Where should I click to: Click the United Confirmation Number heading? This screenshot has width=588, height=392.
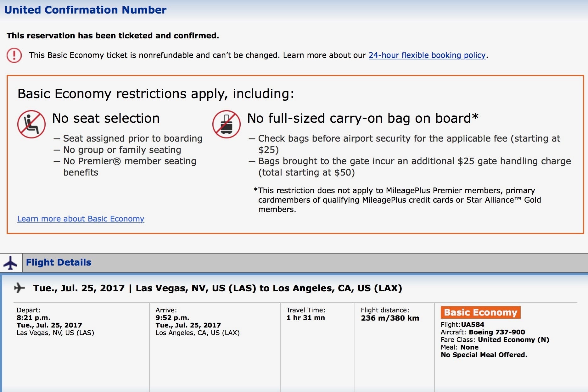pyautogui.click(x=85, y=10)
